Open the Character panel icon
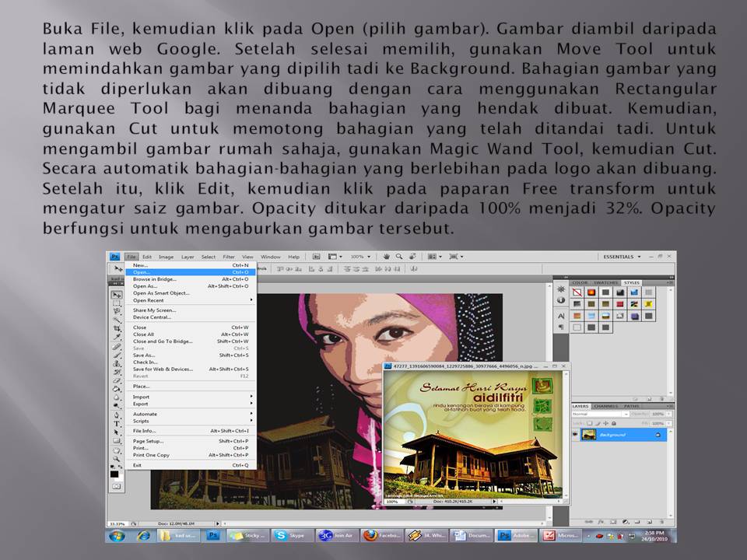The width and height of the screenshot is (747, 560). (561, 315)
